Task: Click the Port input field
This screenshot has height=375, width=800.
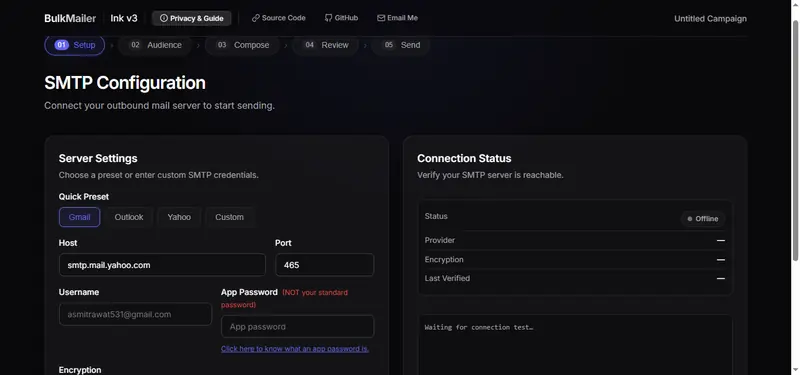Action: [324, 265]
